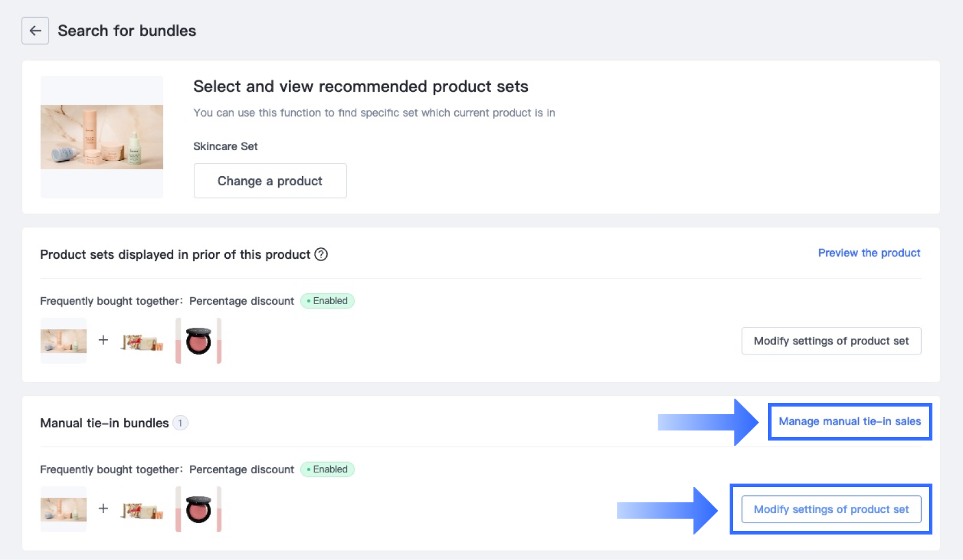Click the back arrow beside Search for bundles

(x=35, y=31)
